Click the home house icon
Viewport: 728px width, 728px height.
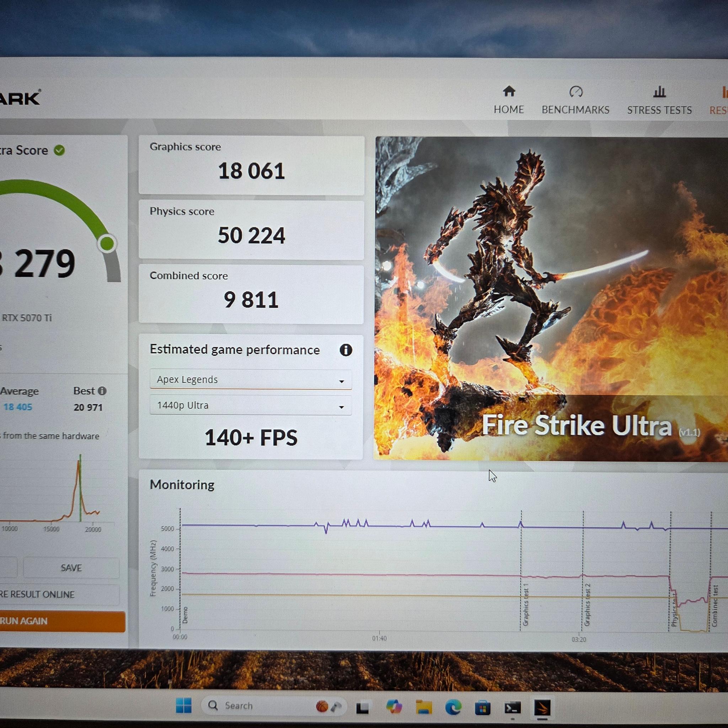509,91
